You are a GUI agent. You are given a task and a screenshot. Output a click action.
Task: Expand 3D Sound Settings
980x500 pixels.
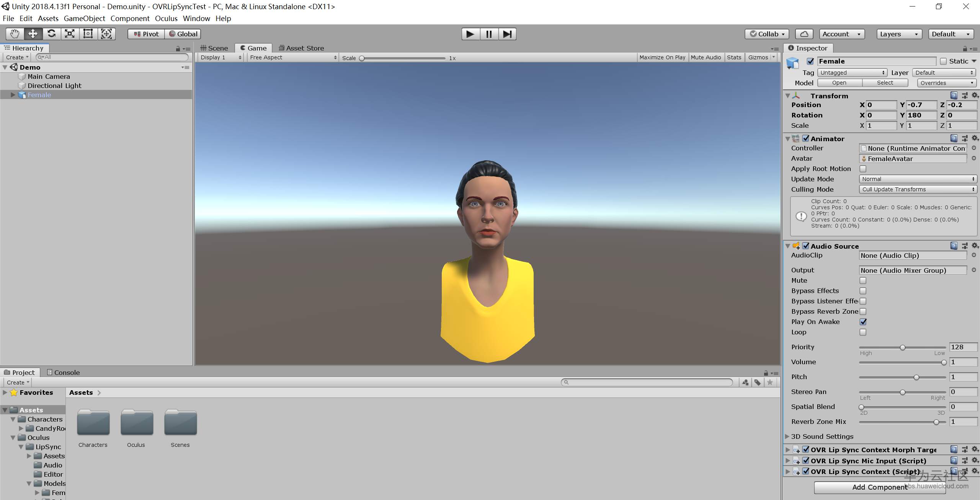(x=787, y=436)
